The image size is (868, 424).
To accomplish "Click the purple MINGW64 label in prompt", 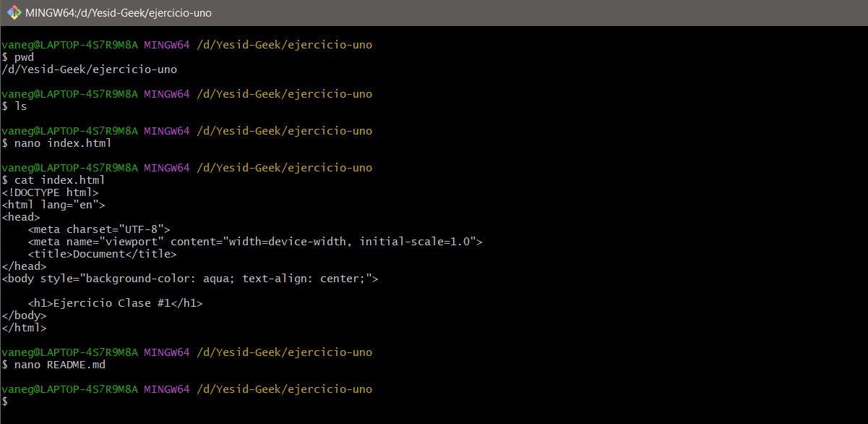I will (x=167, y=44).
